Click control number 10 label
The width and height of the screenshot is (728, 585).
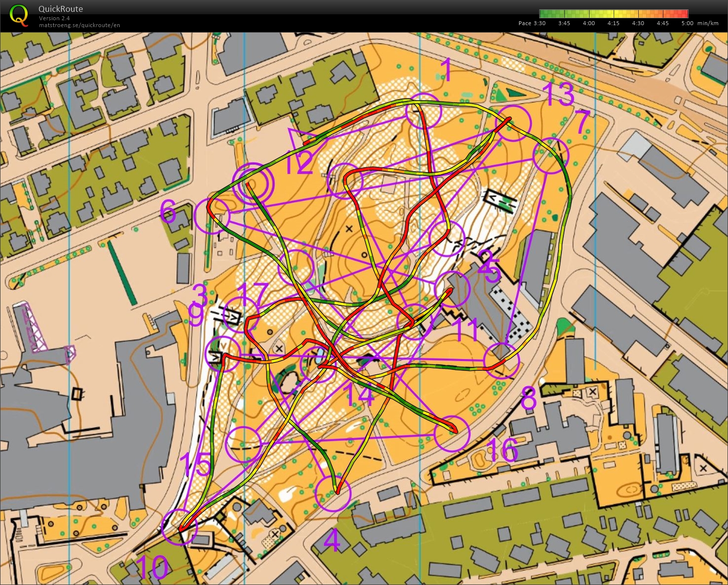click(x=152, y=567)
